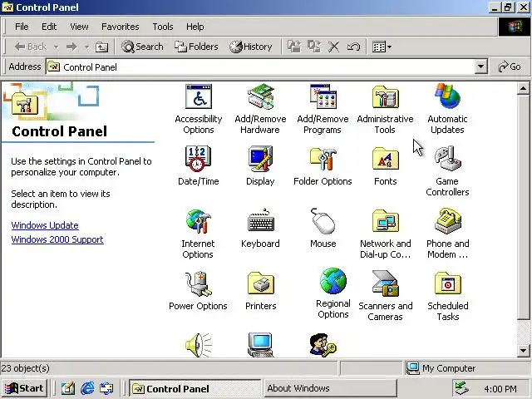Viewport: 532px width, 399px height.
Task: Click the Go button
Action: pos(510,66)
